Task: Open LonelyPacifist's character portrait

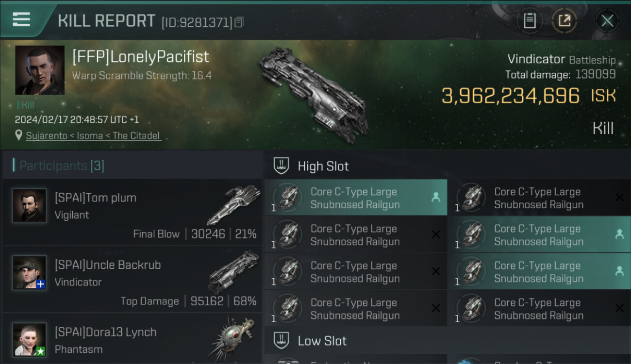Action: (39, 70)
